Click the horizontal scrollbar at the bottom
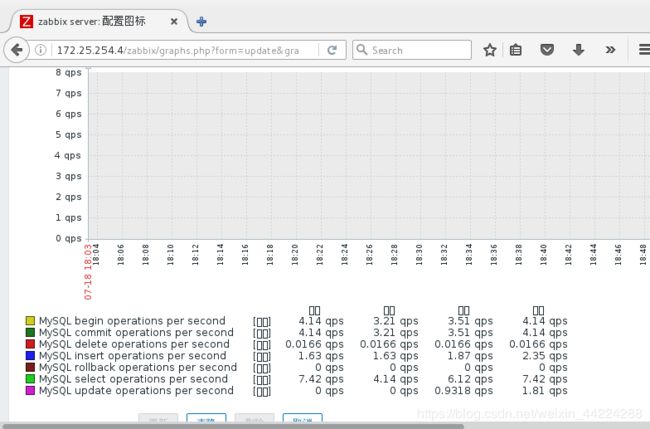Image resolution: width=650 pixels, height=429 pixels. (232, 426)
